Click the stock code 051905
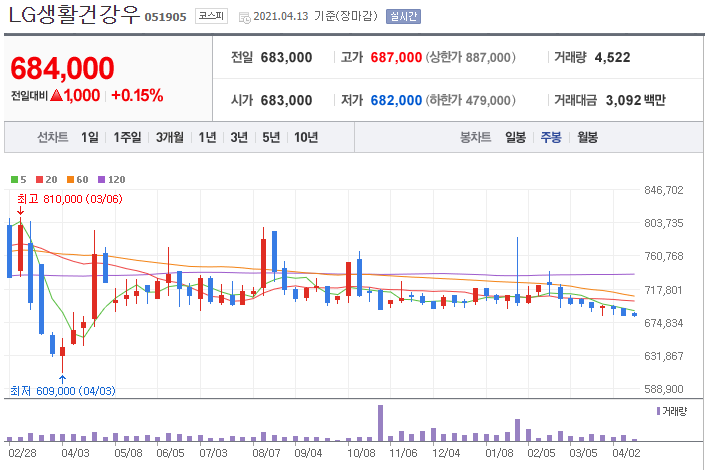705x470 pixels. pos(165,17)
